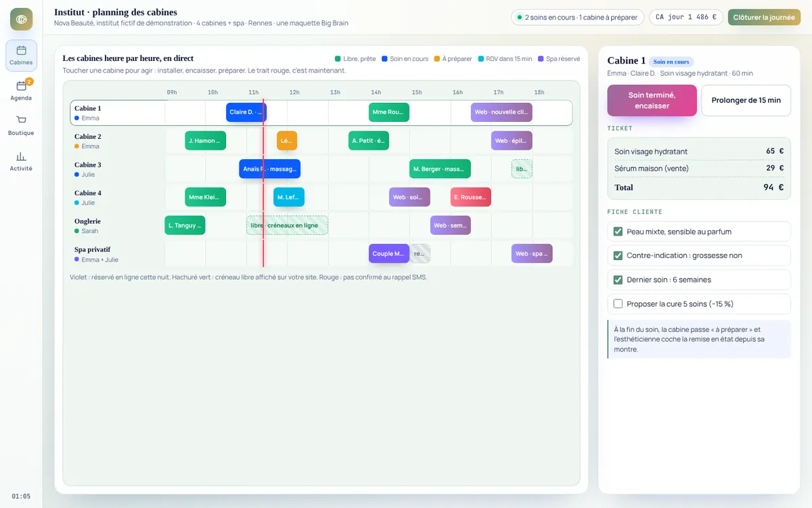Click Soin terminé, encaisser button
This screenshot has width=812, height=508.
click(652, 100)
